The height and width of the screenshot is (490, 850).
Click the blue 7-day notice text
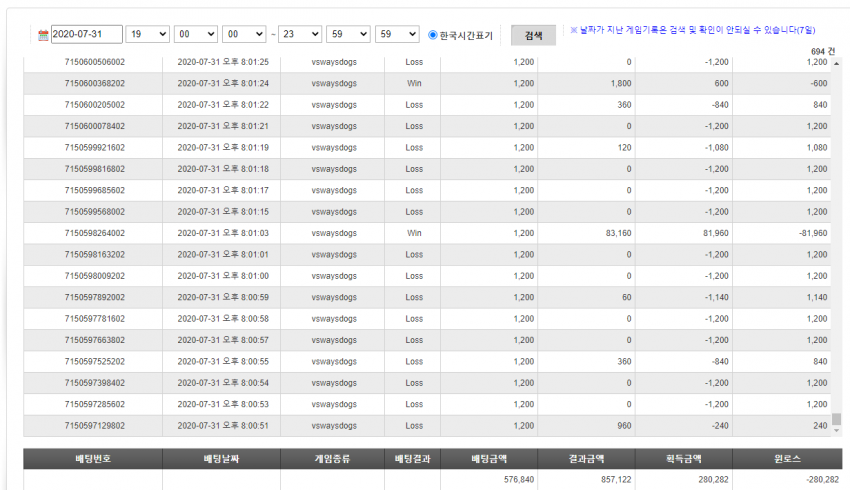[x=693, y=30]
